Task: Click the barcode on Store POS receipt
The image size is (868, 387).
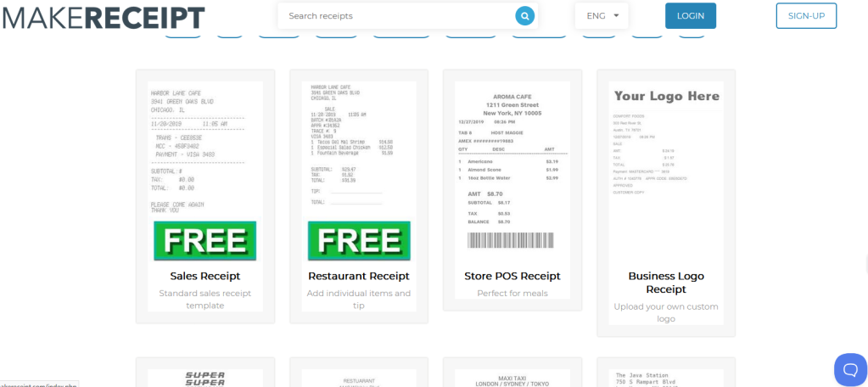Action: coord(512,240)
